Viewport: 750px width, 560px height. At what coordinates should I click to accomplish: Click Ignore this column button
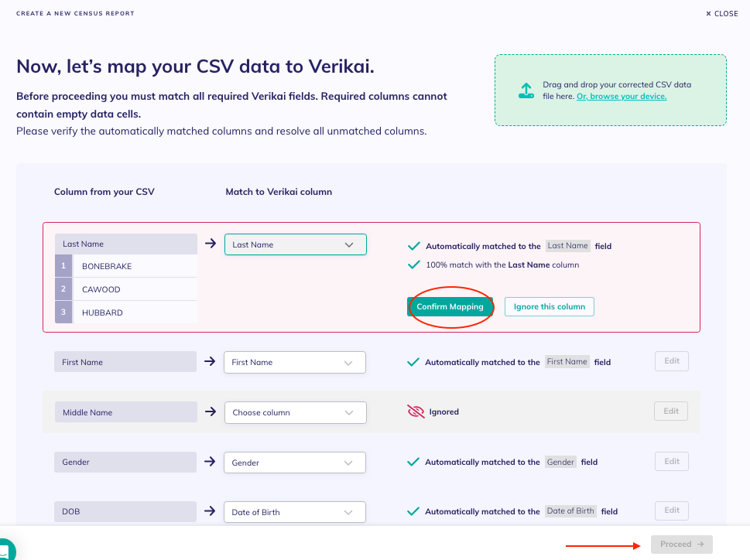pos(549,307)
